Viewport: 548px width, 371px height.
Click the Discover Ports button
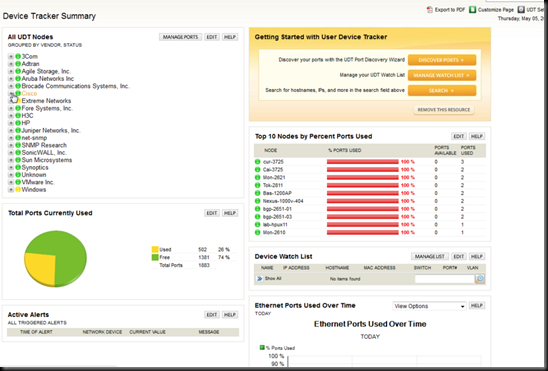click(442, 60)
